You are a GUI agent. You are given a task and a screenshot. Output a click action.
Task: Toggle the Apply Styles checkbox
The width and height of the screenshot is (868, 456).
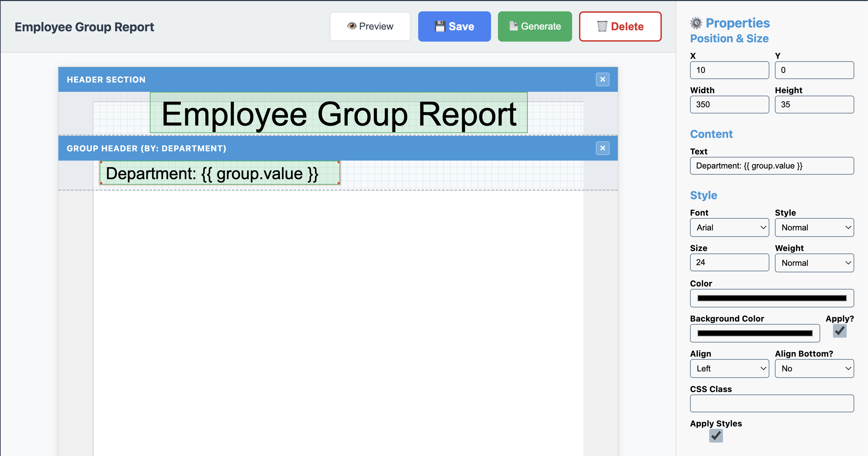click(x=716, y=436)
